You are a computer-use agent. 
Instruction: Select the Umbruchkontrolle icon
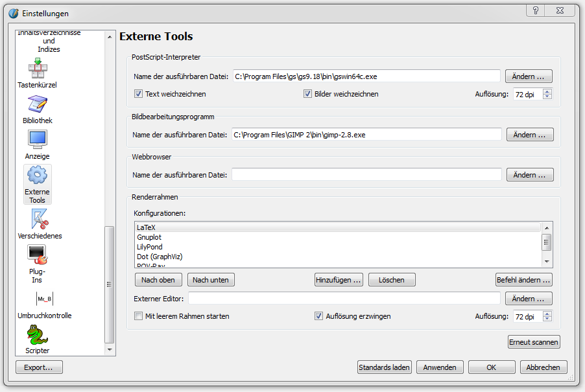click(x=44, y=299)
